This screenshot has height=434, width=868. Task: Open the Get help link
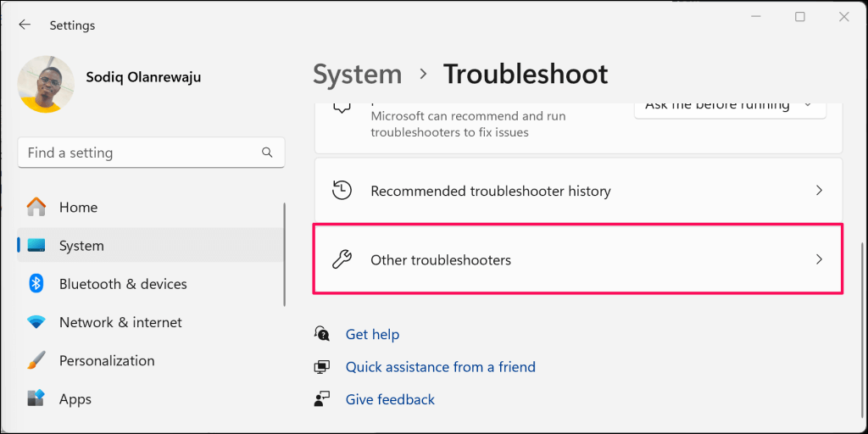pyautogui.click(x=372, y=335)
